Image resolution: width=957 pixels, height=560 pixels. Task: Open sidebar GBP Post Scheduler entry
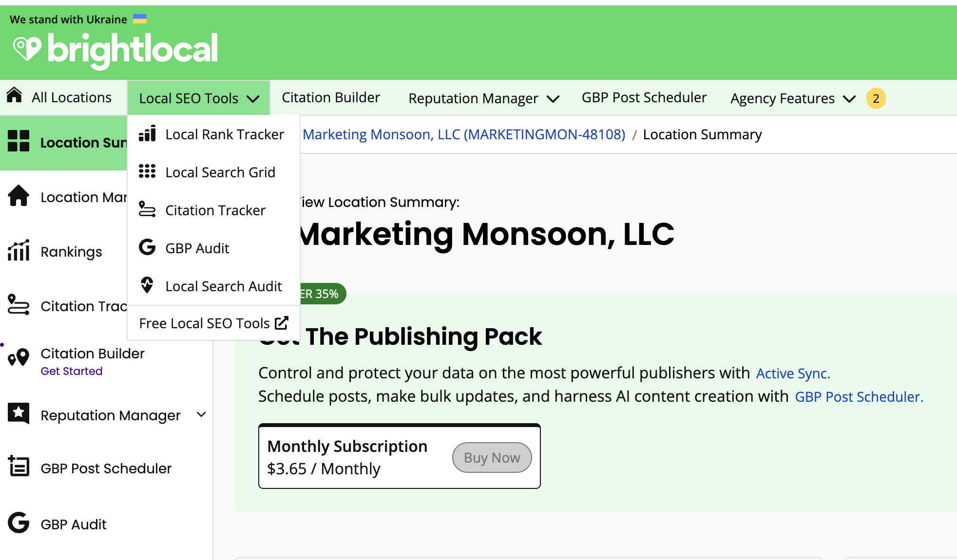pyautogui.click(x=106, y=468)
